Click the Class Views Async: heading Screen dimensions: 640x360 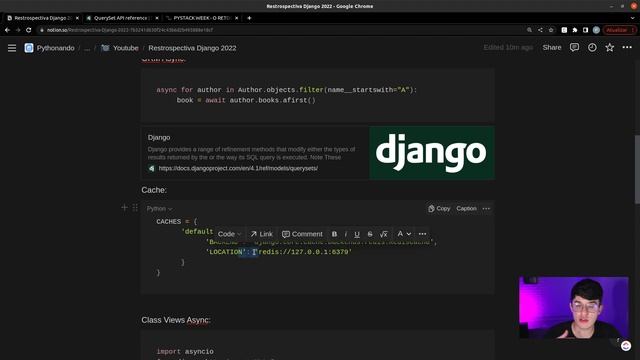pos(176,320)
